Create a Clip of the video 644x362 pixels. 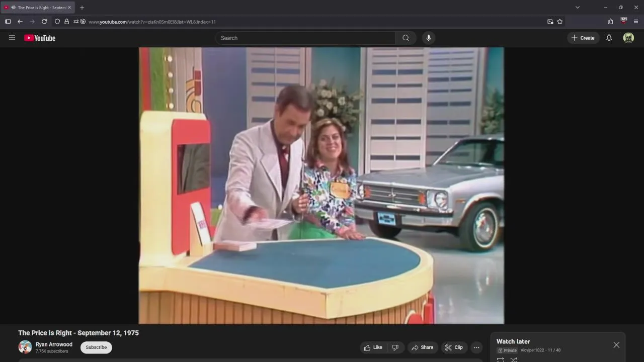coord(454,347)
